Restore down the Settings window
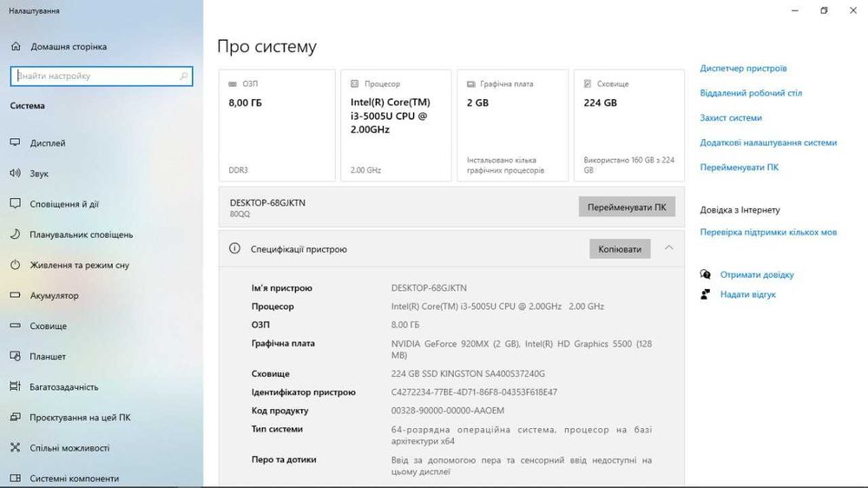 click(x=824, y=10)
